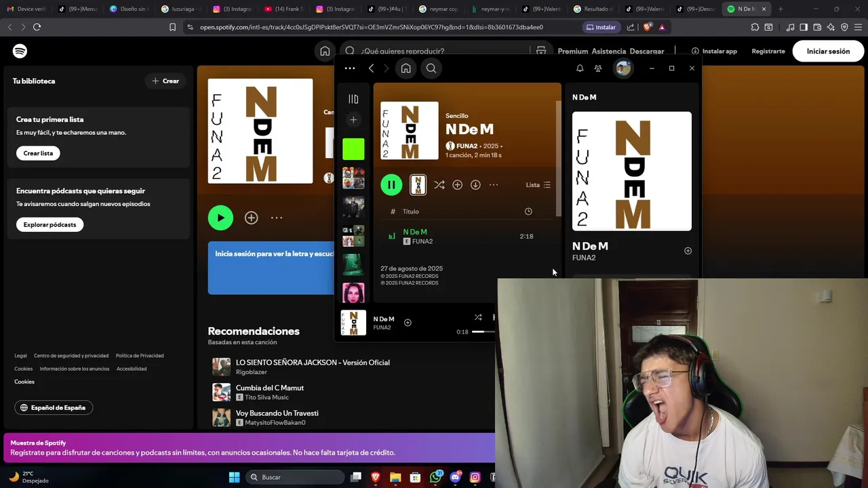Screen dimensions: 868x488
Task: Open the notifications bell in Spotify app
Action: (x=580, y=68)
